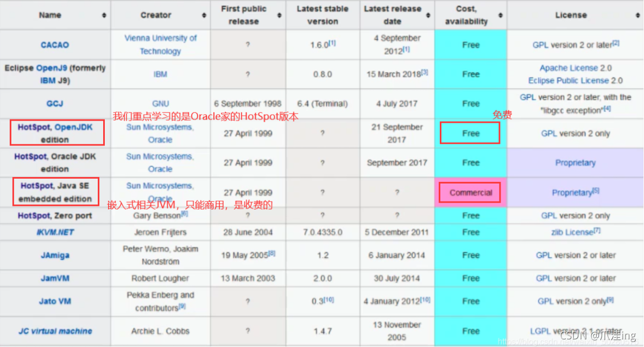644x347 pixels.
Task: Open the zlib License link
Action: (x=572, y=232)
